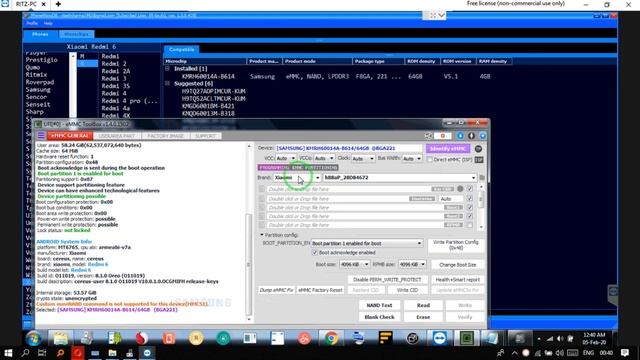Open the Clock dropdown

pyautogui.click(x=362, y=158)
